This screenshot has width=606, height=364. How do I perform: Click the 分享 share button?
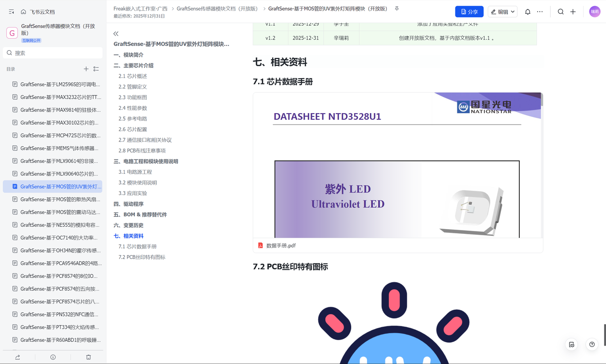pos(469,12)
